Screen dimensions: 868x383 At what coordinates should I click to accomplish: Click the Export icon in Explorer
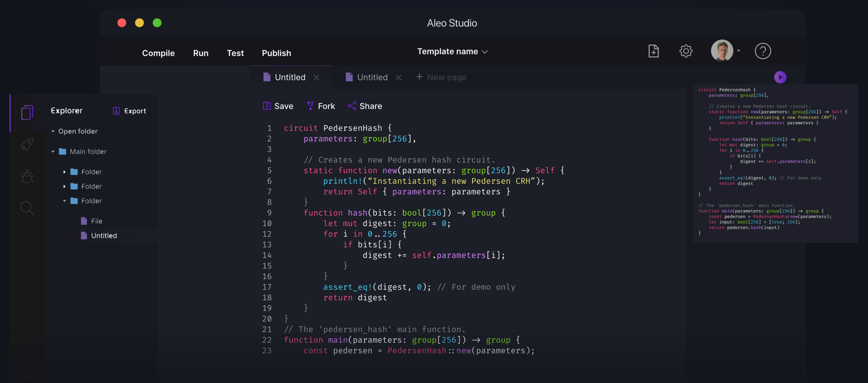click(x=116, y=111)
